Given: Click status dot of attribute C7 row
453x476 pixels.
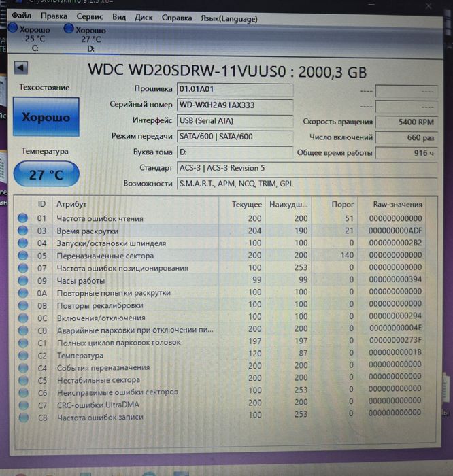Looking at the screenshot, I should click(24, 405).
